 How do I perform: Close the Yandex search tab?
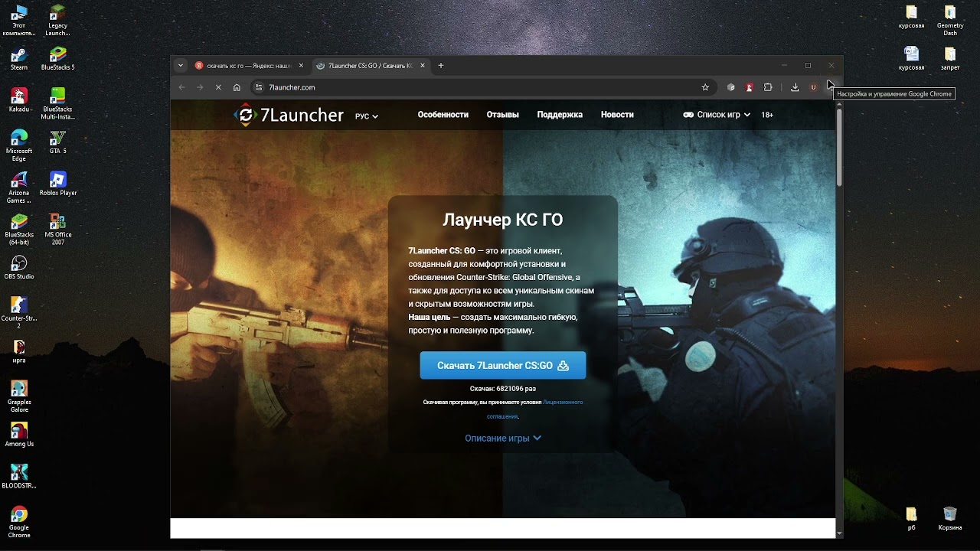tap(301, 66)
